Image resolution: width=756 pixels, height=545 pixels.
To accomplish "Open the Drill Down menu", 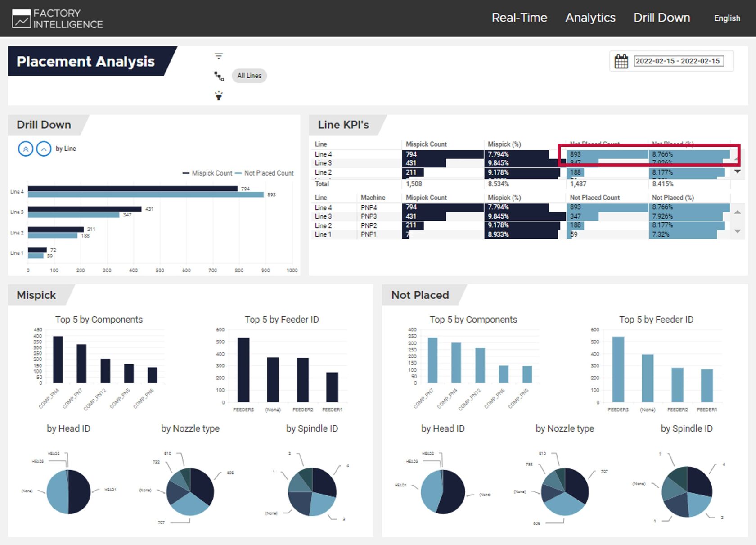I will pyautogui.click(x=661, y=18).
